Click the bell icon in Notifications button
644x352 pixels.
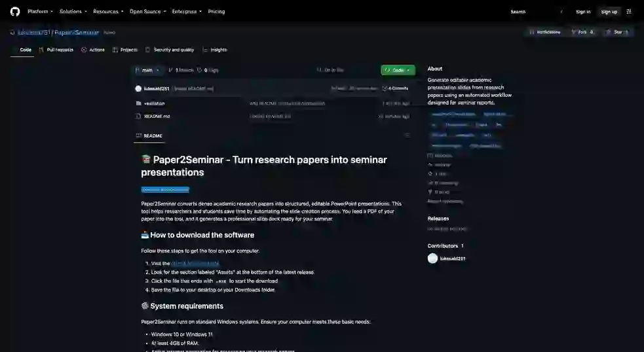tap(532, 32)
